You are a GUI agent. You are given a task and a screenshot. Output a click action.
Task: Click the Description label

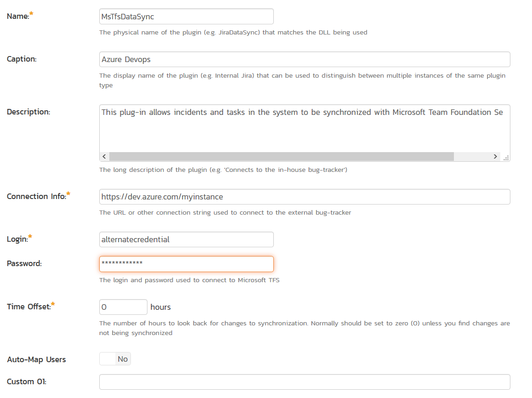(x=28, y=112)
